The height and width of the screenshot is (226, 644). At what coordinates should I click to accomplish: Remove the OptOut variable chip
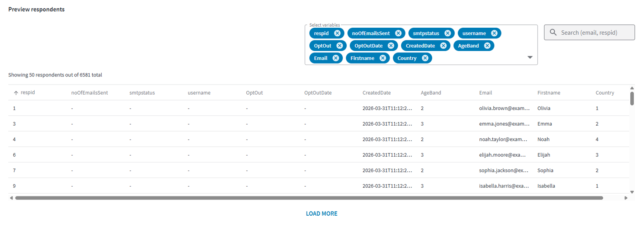click(x=339, y=46)
